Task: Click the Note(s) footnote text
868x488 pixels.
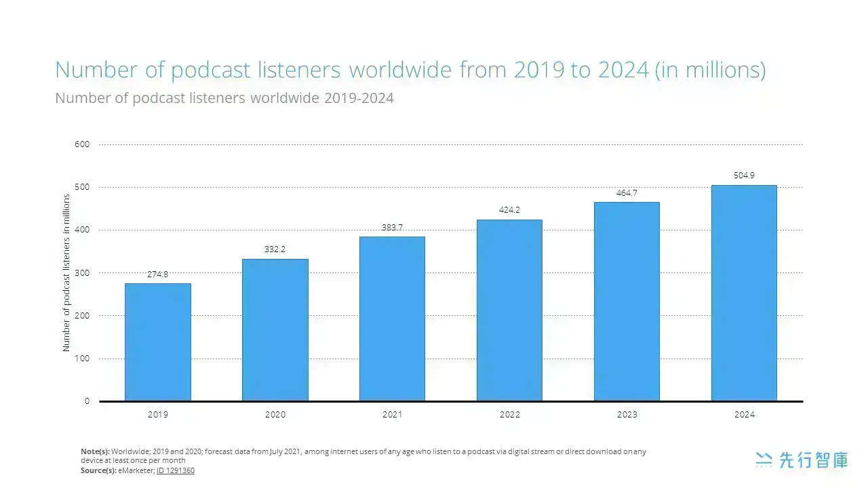Action: (363, 455)
